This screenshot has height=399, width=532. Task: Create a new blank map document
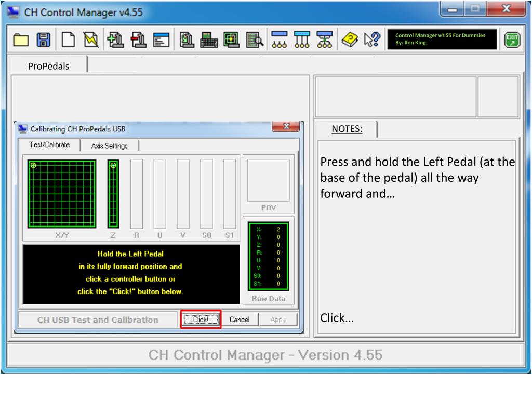(68, 39)
